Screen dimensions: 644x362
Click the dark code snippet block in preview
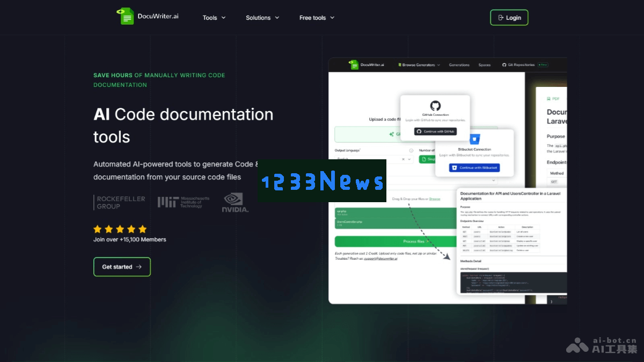pos(514,283)
